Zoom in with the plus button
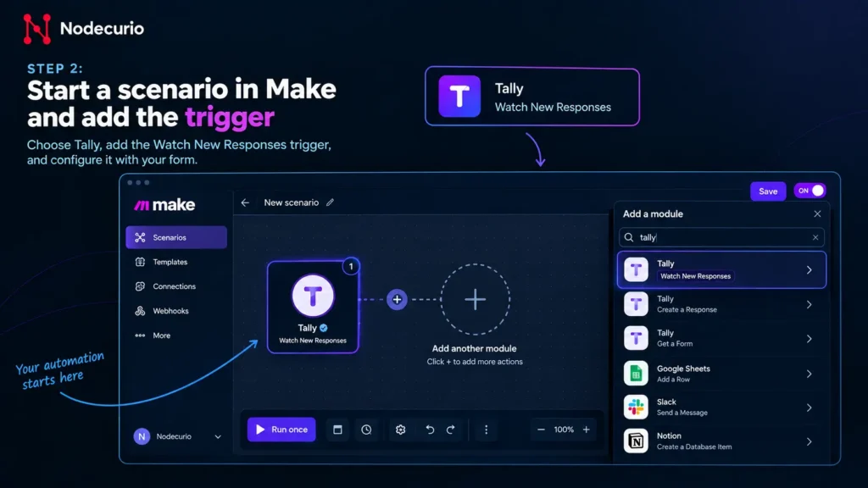 pyautogui.click(x=587, y=430)
